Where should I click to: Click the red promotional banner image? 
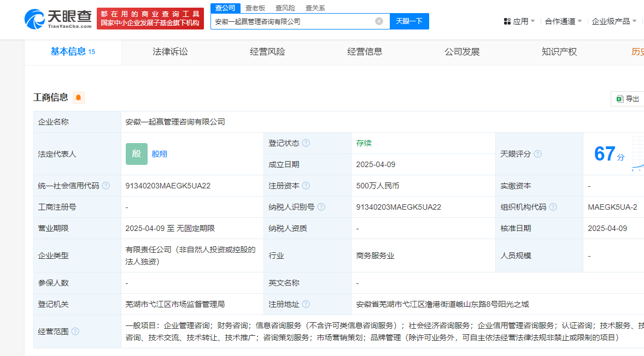[x=150, y=19]
